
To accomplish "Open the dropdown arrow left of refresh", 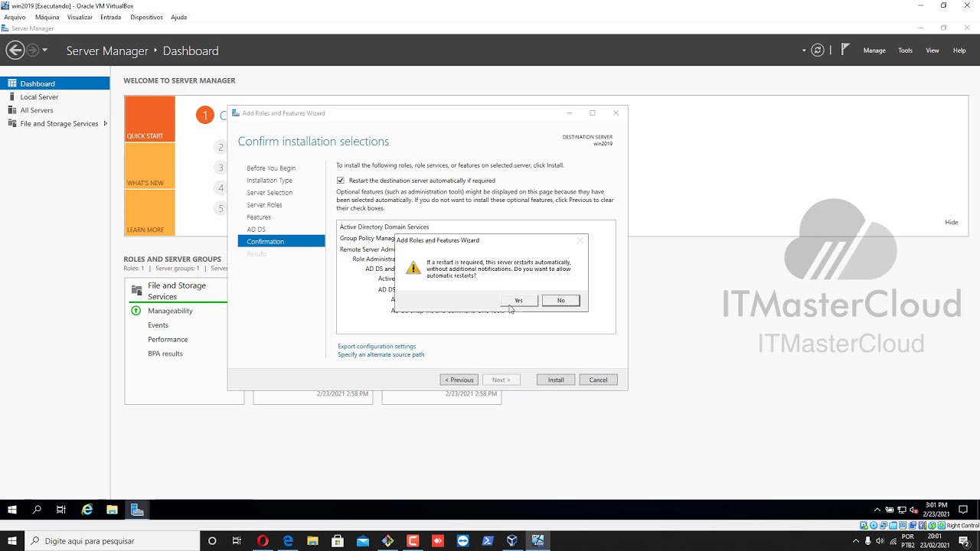I will point(804,51).
